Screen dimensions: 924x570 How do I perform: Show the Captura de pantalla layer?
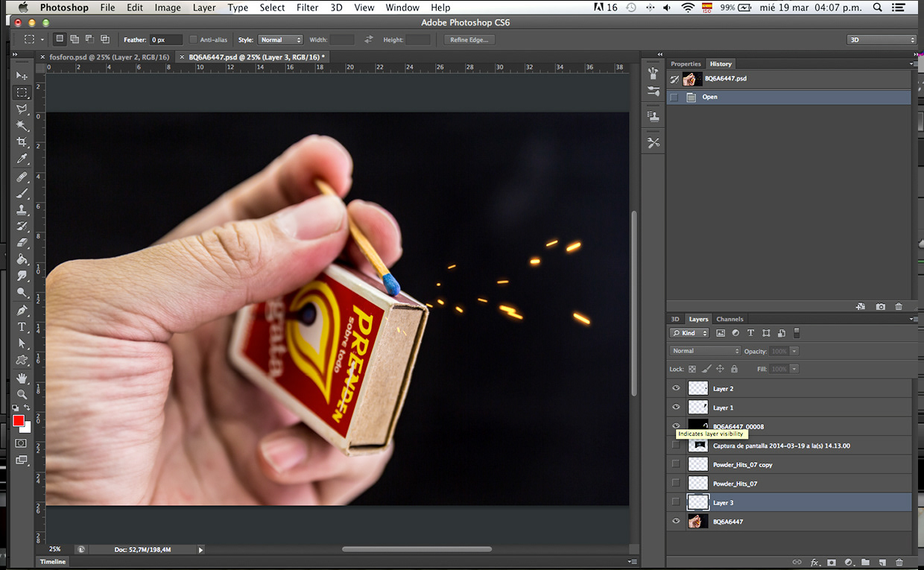pos(676,445)
